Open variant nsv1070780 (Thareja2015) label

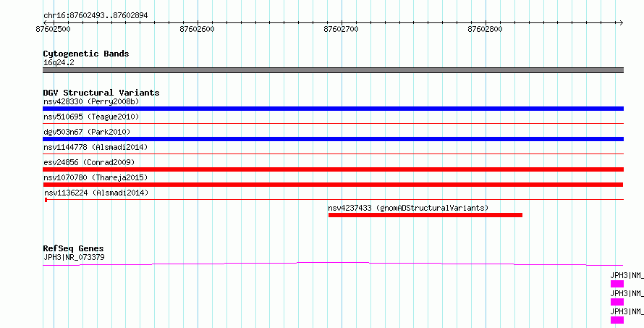tap(96, 177)
